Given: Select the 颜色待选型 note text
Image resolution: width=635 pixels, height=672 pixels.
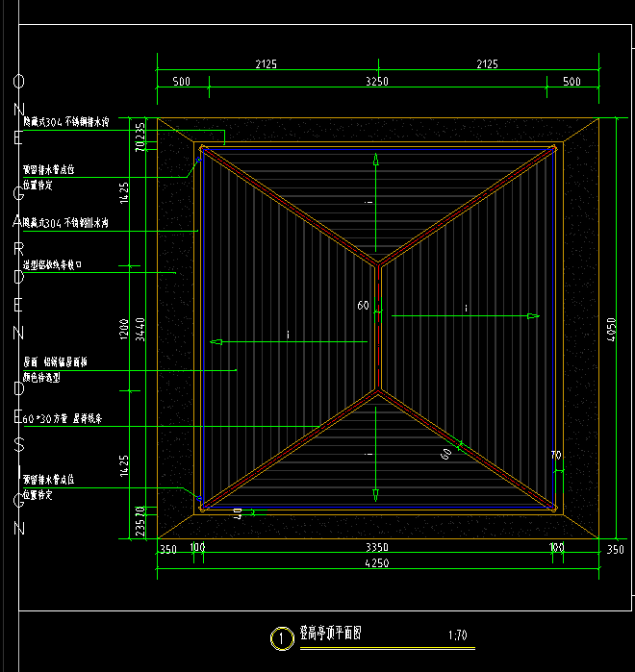Looking at the screenshot, I should [41, 378].
